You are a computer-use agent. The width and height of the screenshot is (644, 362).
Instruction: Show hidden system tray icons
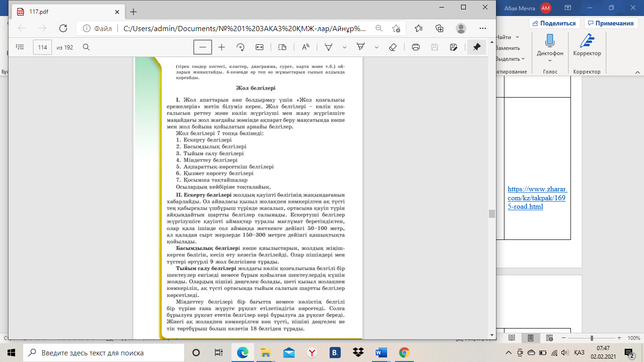point(509,353)
